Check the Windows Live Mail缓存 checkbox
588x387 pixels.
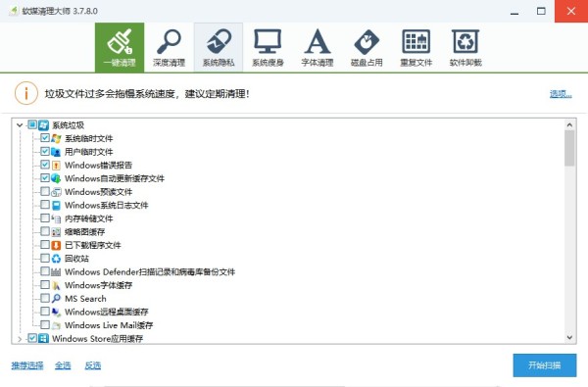(x=45, y=324)
